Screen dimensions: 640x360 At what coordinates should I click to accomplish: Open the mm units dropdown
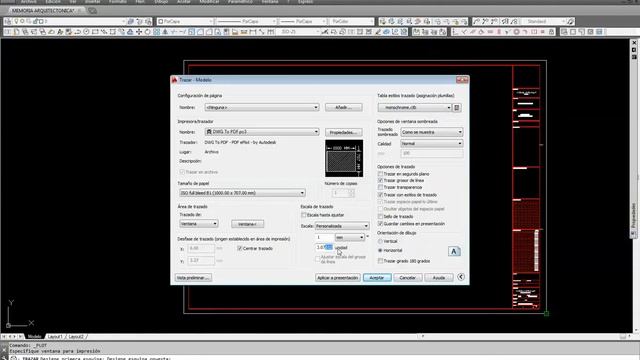[x=350, y=237]
